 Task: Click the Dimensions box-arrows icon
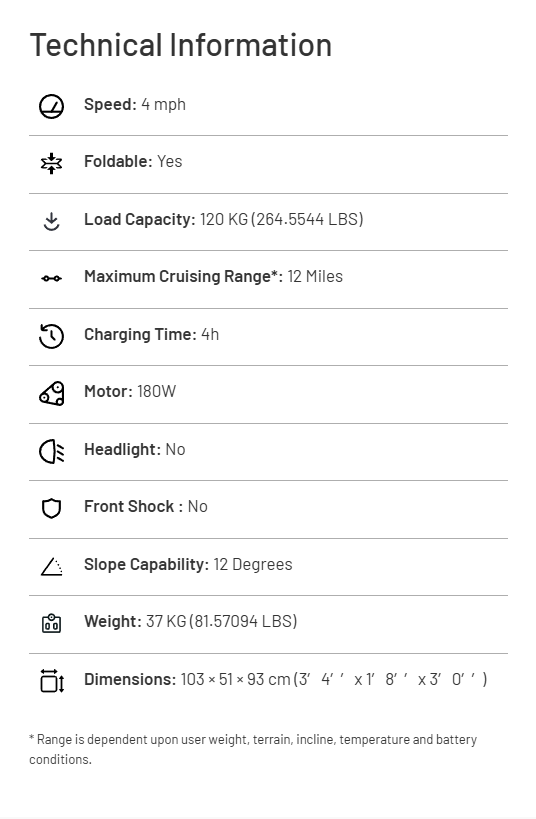click(x=52, y=681)
